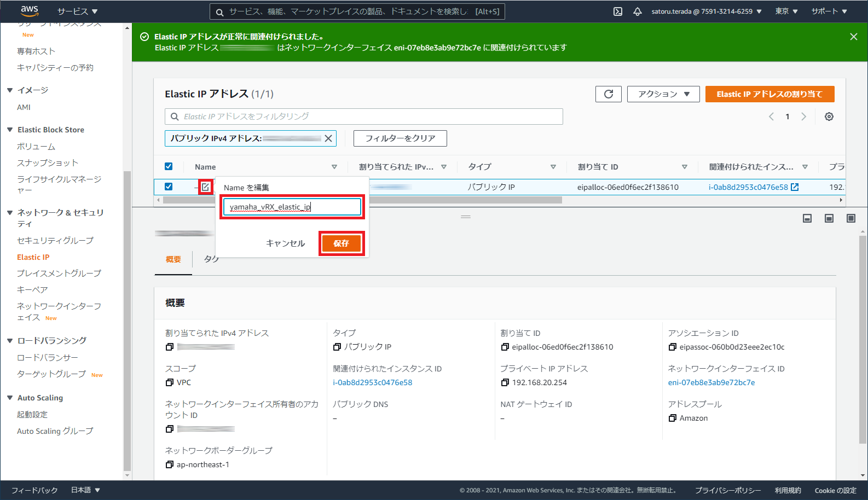The height and width of the screenshot is (500, 868).
Task: Open フィードバック in the footer
Action: 34,490
